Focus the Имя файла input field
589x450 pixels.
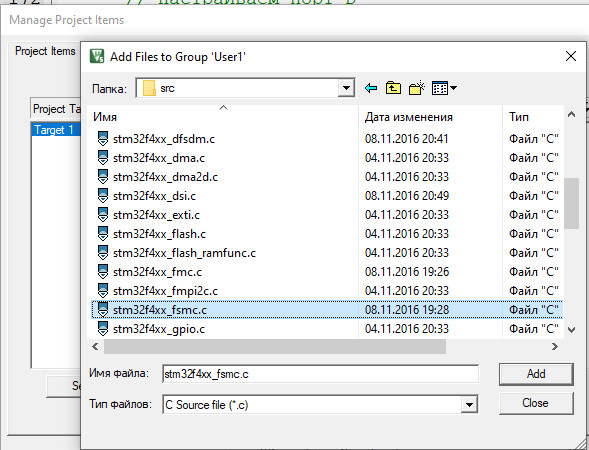(320, 374)
